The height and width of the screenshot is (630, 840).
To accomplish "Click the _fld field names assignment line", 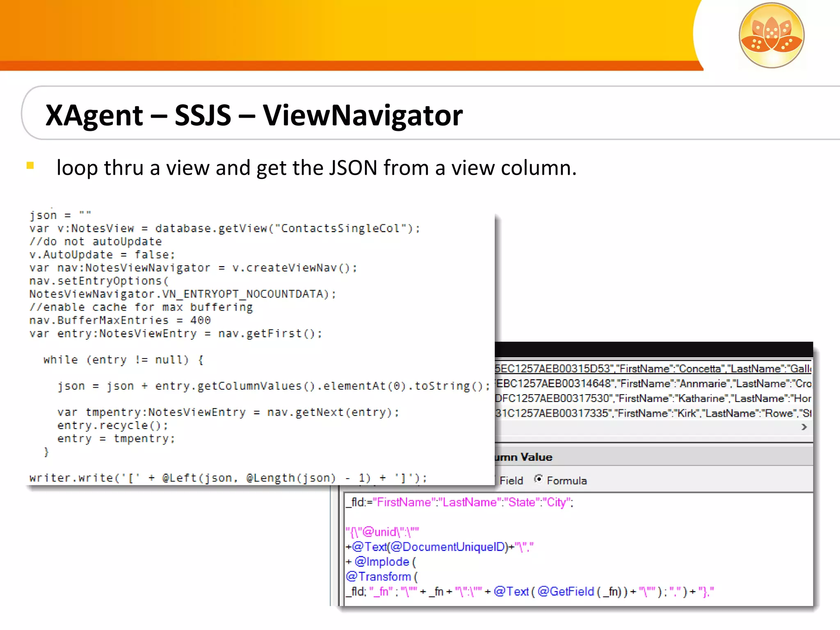I will pyautogui.click(x=460, y=502).
